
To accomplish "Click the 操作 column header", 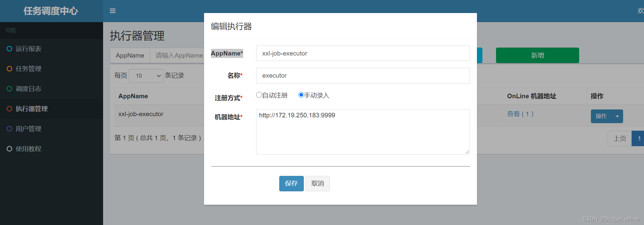I will 597,96.
